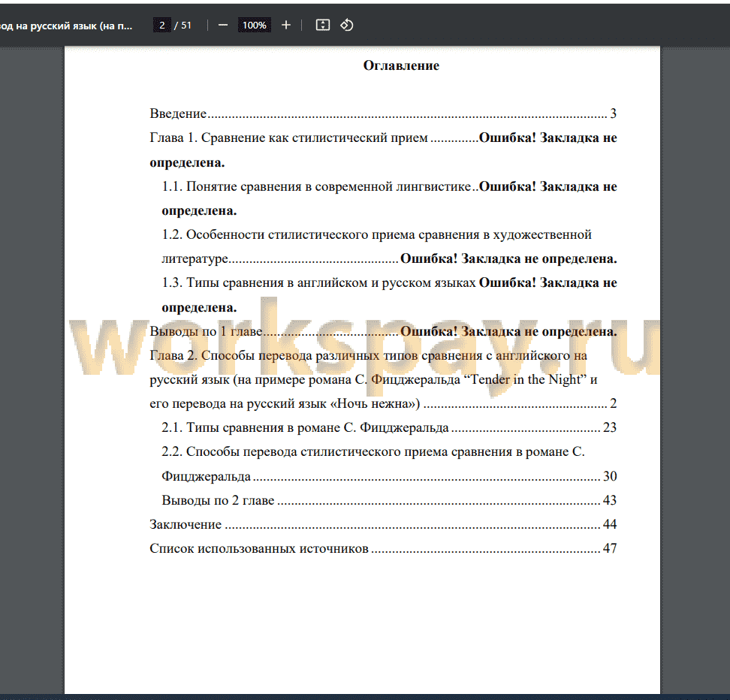
Task: Open the Список использованных источников entry
Action: click(x=383, y=548)
